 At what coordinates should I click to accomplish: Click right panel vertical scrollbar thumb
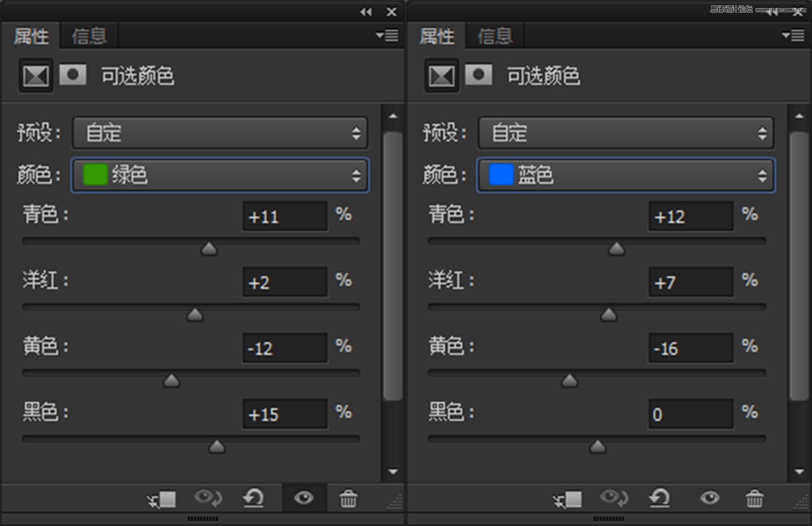tap(799, 266)
